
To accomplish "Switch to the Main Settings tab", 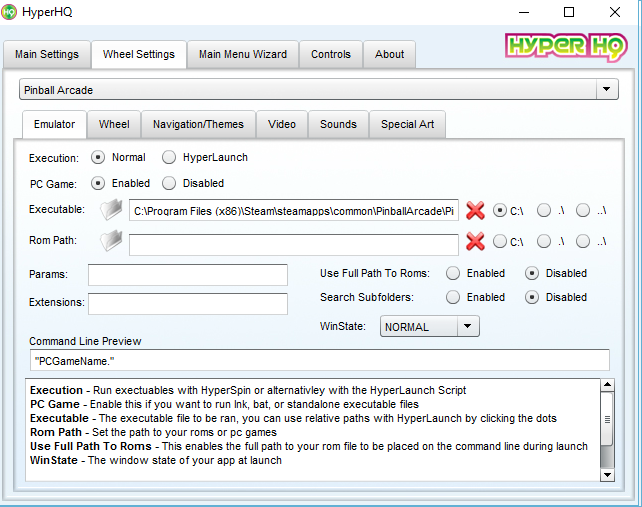I will pyautogui.click(x=46, y=54).
